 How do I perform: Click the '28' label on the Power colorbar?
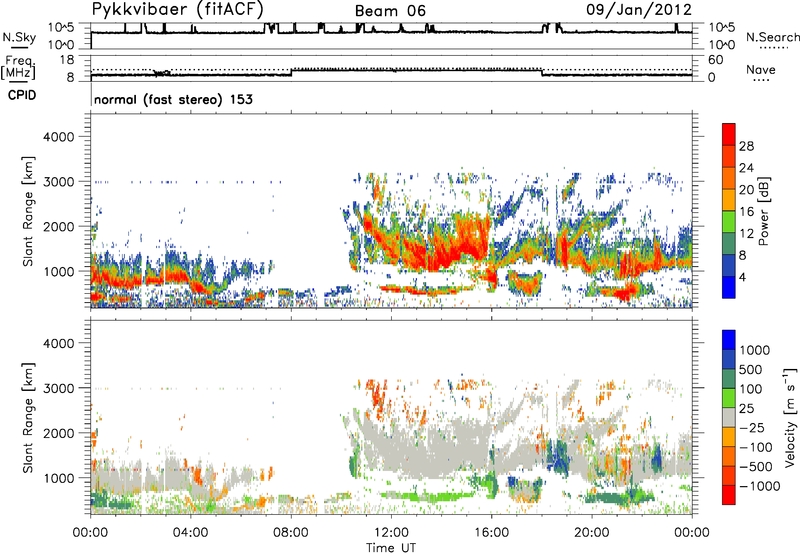[746, 146]
